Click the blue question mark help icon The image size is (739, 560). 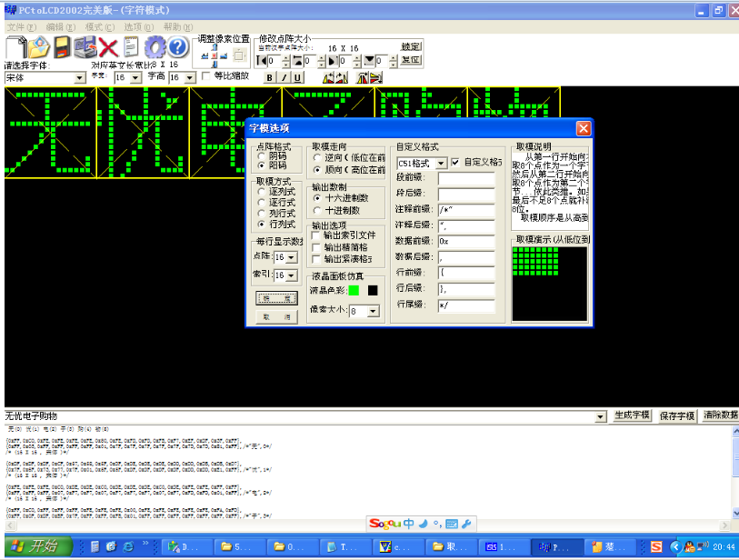[x=178, y=47]
